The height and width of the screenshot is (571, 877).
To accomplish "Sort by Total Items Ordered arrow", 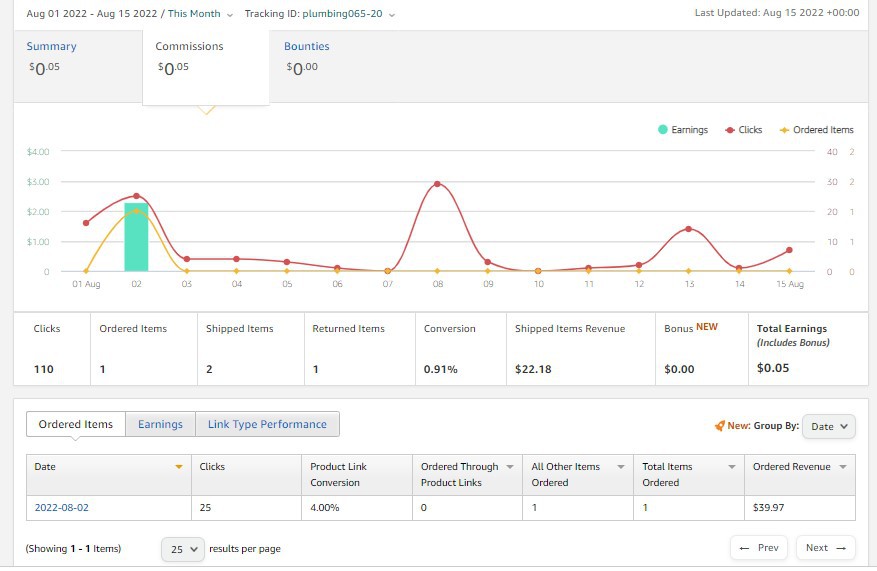I will (x=732, y=467).
